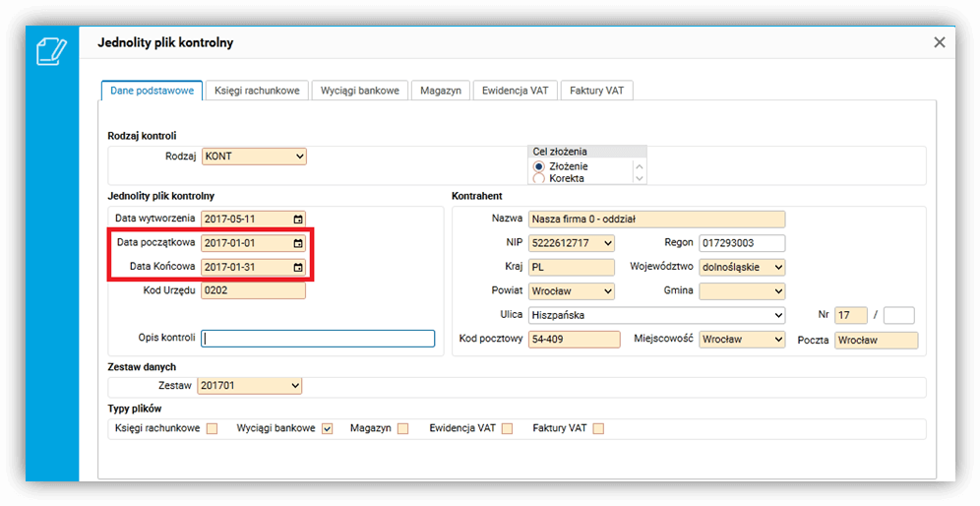Click the Data wytworzenia value 2017-05-11
The width and height of the screenshot is (980, 506).
230,220
